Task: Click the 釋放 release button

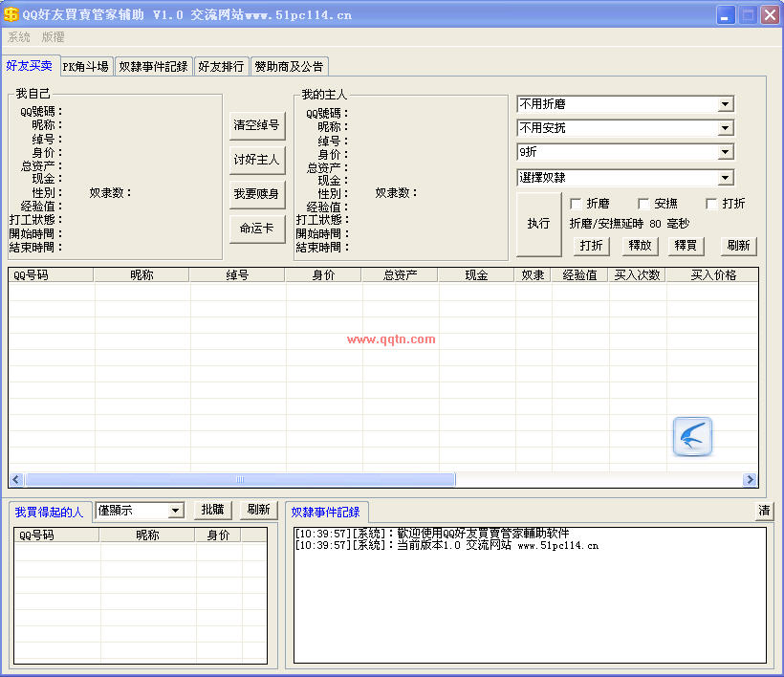Action: point(640,246)
